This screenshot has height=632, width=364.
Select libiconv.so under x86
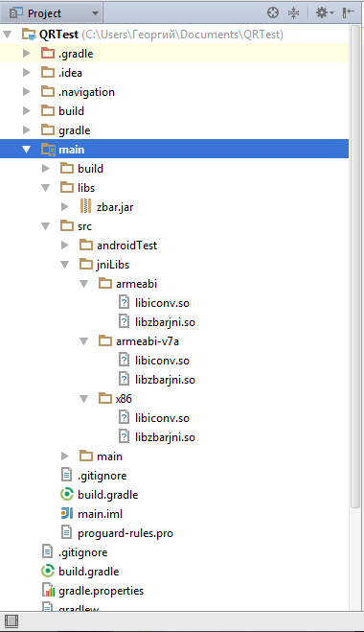162,418
